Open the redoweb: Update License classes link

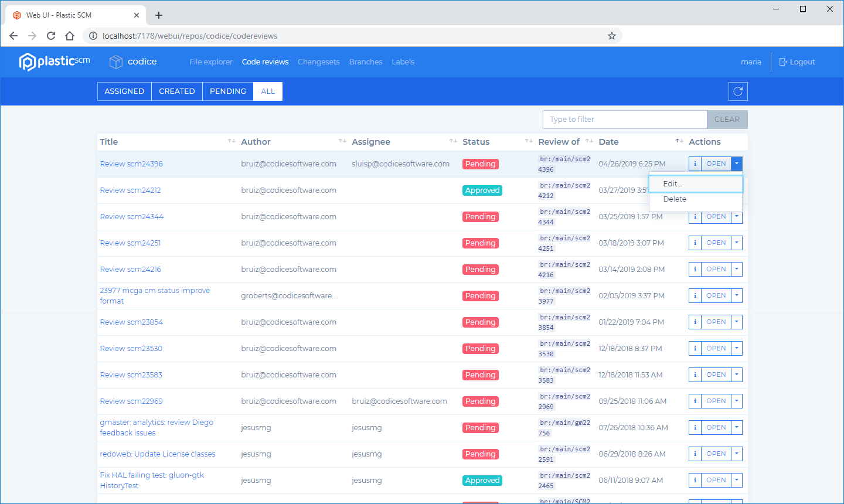coord(158,454)
